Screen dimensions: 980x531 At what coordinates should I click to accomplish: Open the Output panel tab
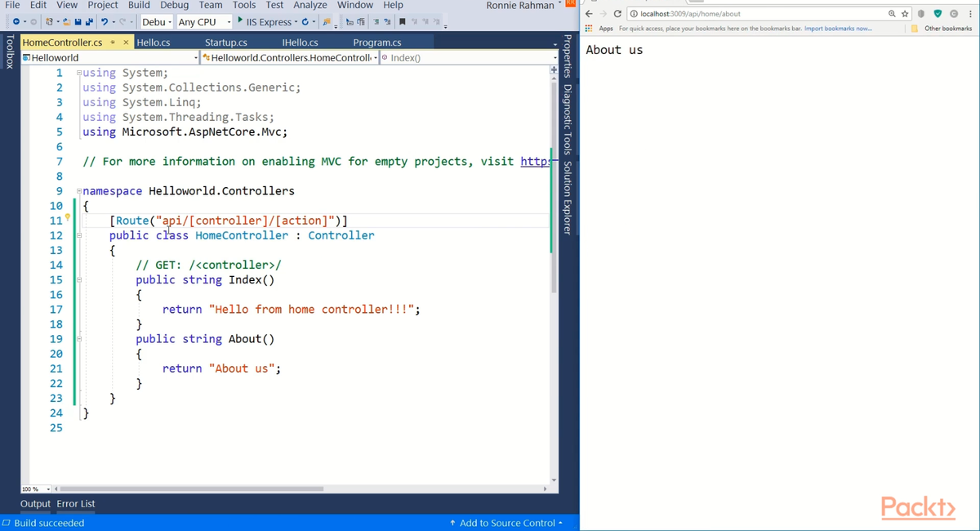(35, 504)
